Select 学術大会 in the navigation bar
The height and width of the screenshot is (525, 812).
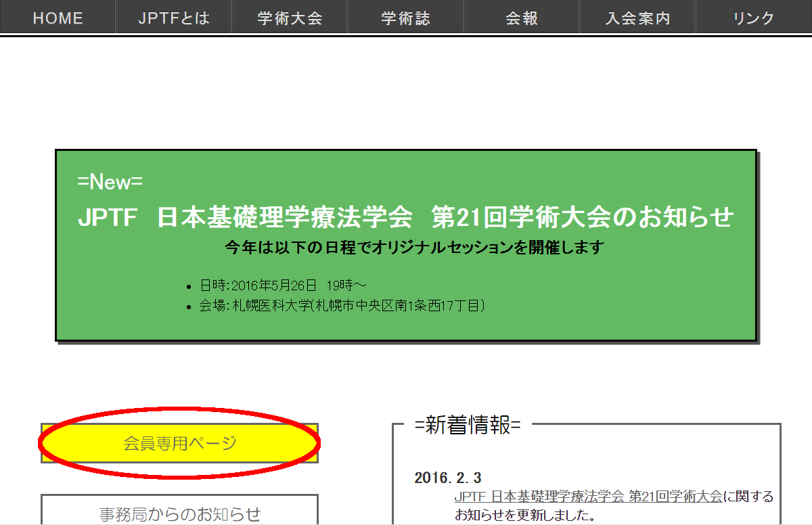click(x=290, y=18)
